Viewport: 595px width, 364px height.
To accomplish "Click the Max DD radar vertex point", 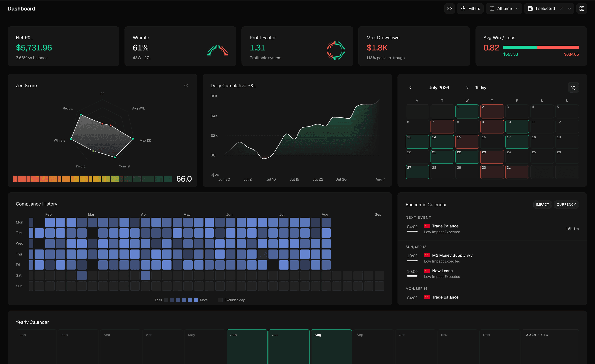I will tap(133, 139).
